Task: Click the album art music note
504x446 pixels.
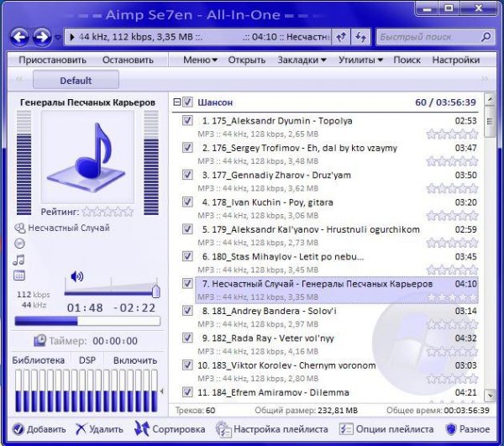Action: pyautogui.click(x=87, y=157)
